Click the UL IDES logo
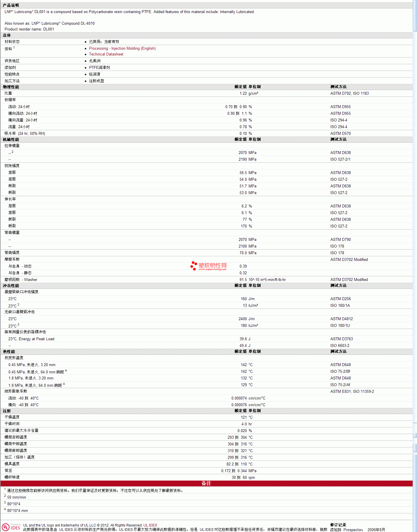Image resolution: width=417 pixels, height=532 pixels. (11, 527)
